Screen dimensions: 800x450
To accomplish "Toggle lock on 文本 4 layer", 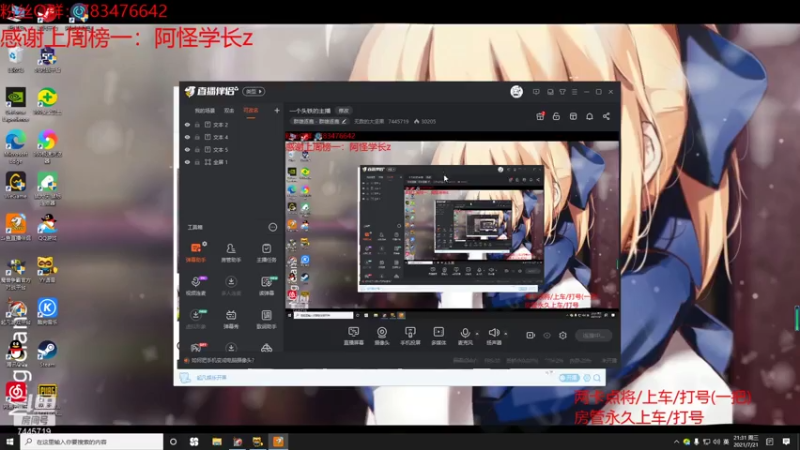I will [197, 137].
